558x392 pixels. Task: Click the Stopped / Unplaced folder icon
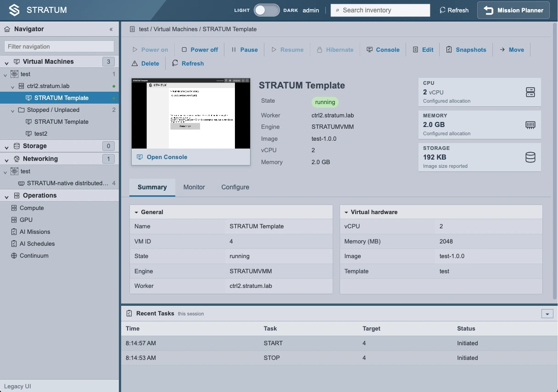21,110
